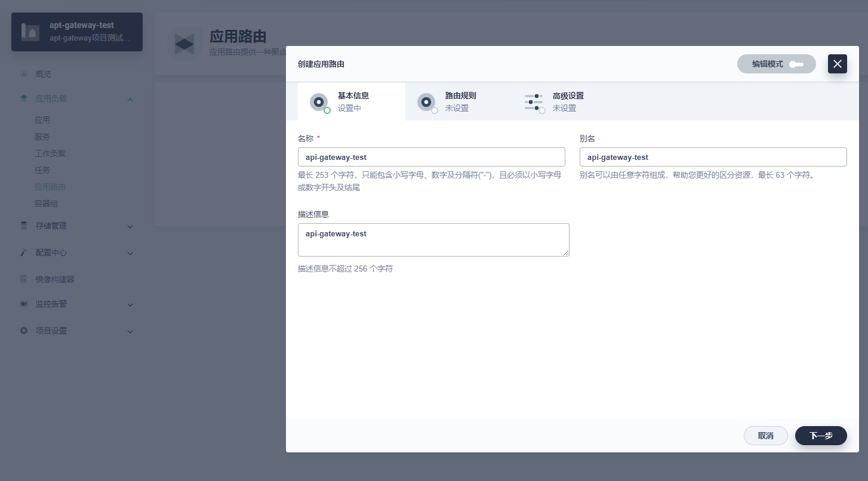This screenshot has width=868, height=481.
Task: Click the 配置中心 hammer icon
Action: coord(24,252)
